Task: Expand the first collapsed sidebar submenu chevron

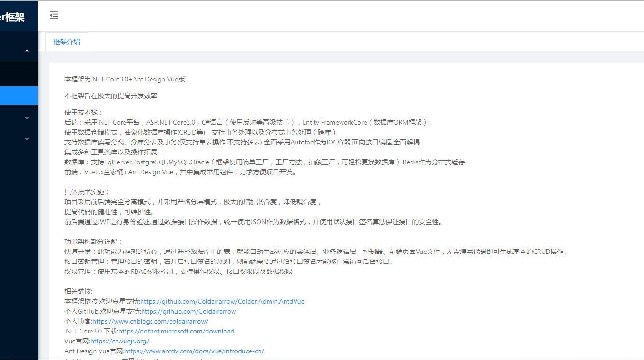Action: (27, 118)
